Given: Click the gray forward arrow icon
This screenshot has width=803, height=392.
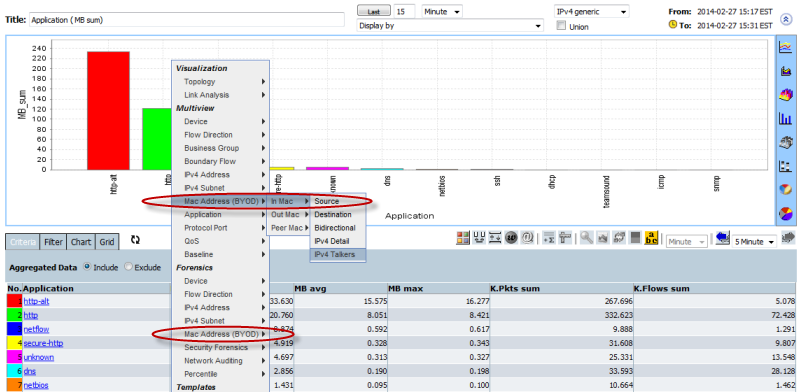Looking at the screenshot, I should click(x=788, y=238).
